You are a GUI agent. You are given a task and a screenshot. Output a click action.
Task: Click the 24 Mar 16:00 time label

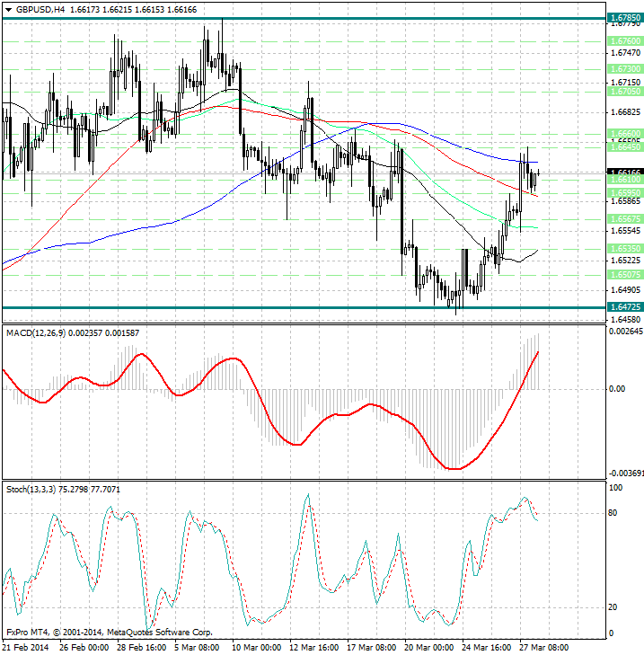[486, 648]
